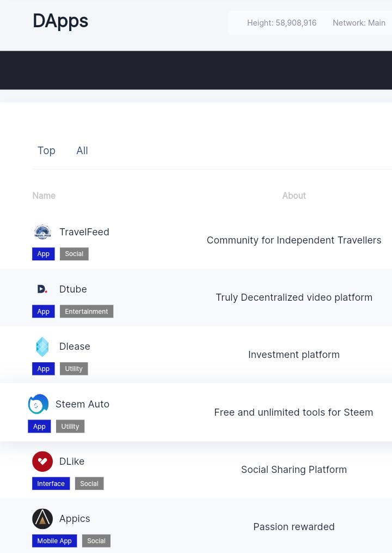Open the DLike name link

tap(72, 461)
